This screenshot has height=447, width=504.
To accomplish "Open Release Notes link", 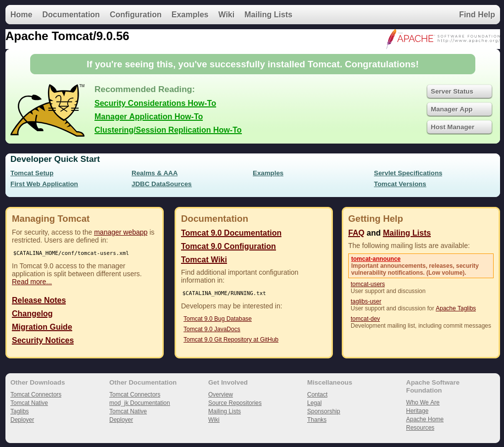I will coord(39,300).
